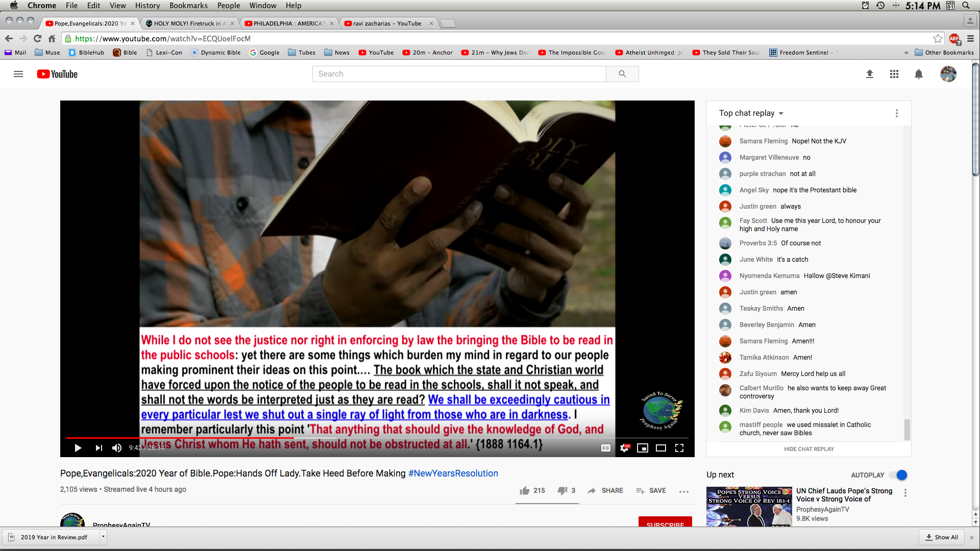Bookmark this page with star icon
Viewport: 980px width, 551px height.
[x=938, y=39]
